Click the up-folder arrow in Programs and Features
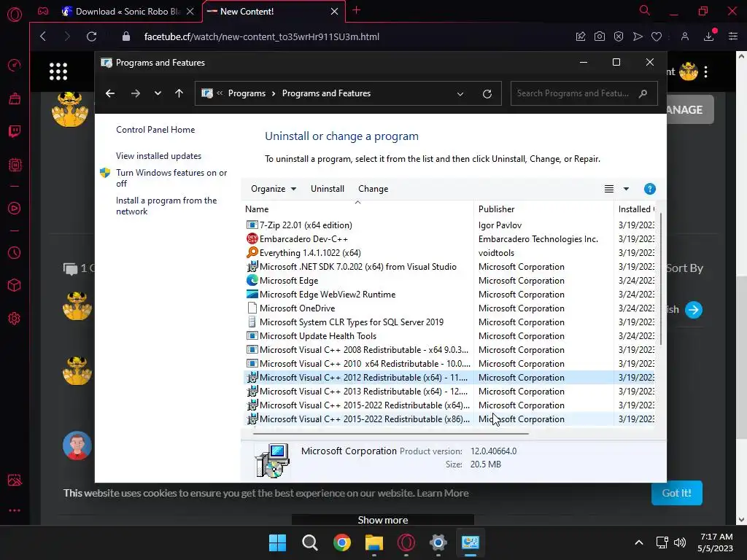The height and width of the screenshot is (560, 747). tap(179, 93)
